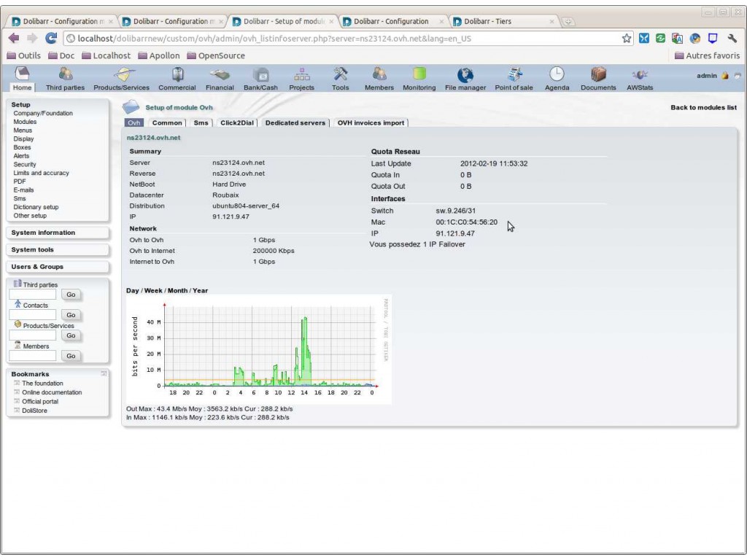Select the Click2Dial tab
Screen dimensions: 747x560
237,122
